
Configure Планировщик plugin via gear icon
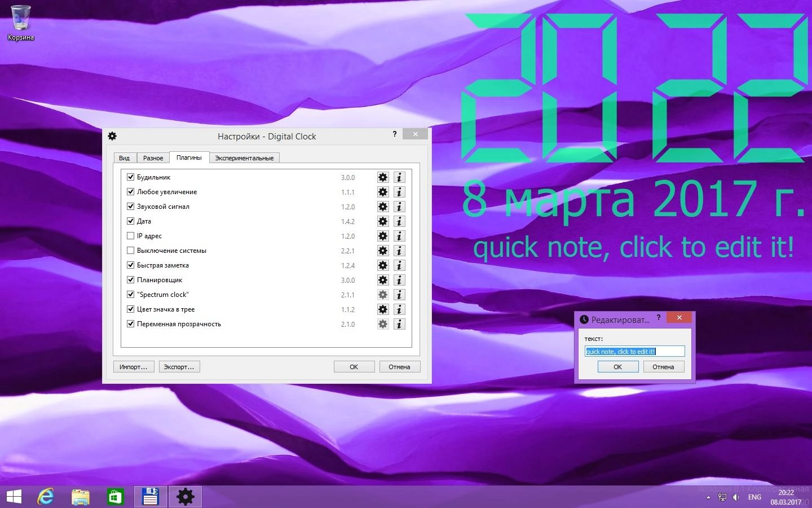(383, 280)
